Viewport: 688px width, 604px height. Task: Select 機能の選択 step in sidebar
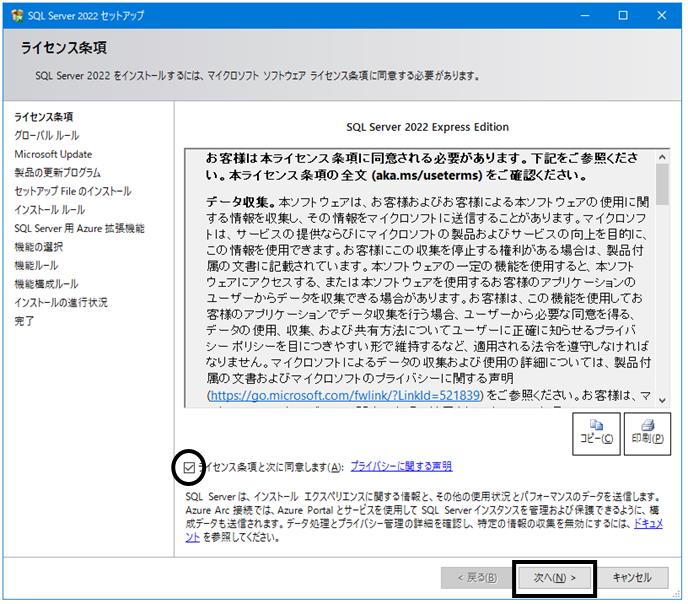click(x=39, y=247)
